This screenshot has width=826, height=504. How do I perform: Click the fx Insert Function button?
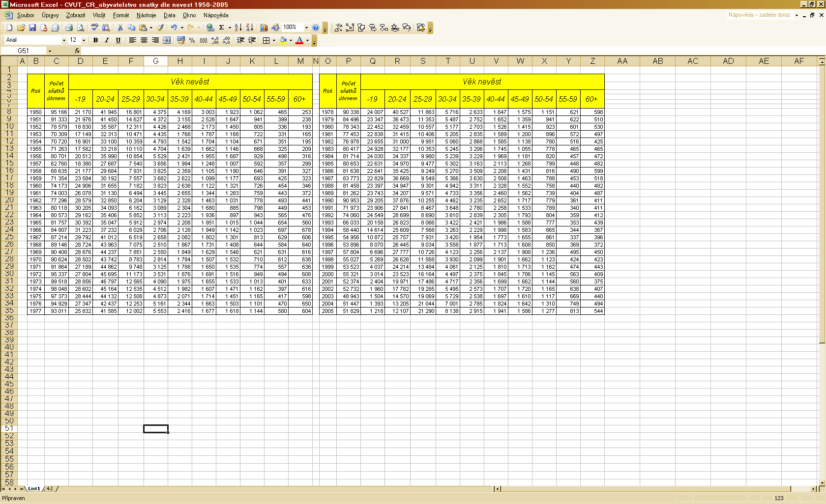point(77,51)
